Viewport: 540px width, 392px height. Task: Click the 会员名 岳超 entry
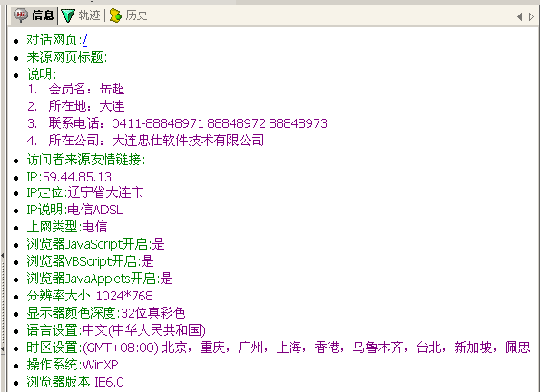(x=86, y=89)
